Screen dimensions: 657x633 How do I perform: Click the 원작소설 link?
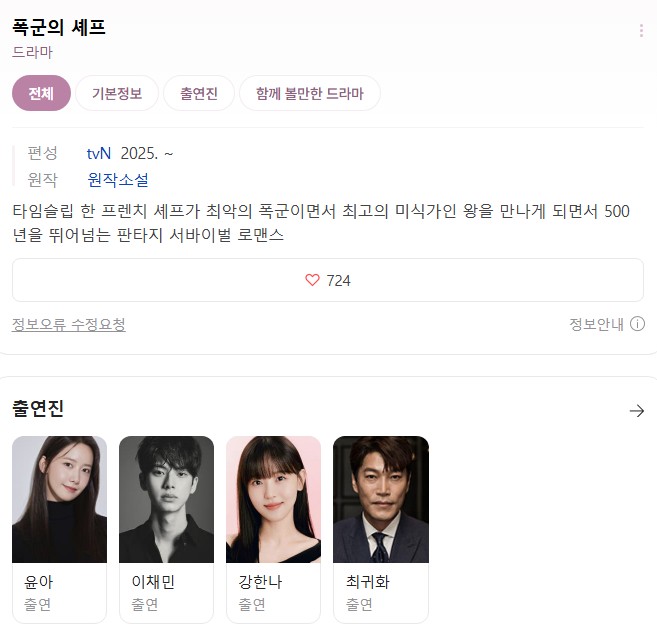click(118, 180)
